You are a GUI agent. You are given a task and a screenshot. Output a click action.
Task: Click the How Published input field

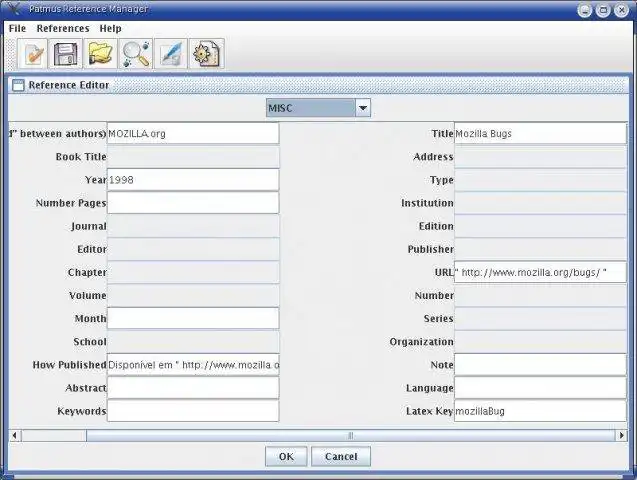pos(193,365)
